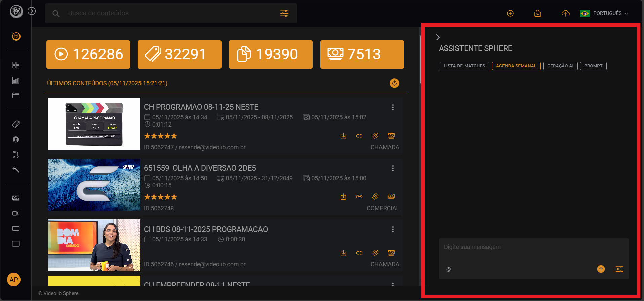The width and height of the screenshot is (644, 301).
Task: Click the 7513 money counter card
Action: [362, 54]
